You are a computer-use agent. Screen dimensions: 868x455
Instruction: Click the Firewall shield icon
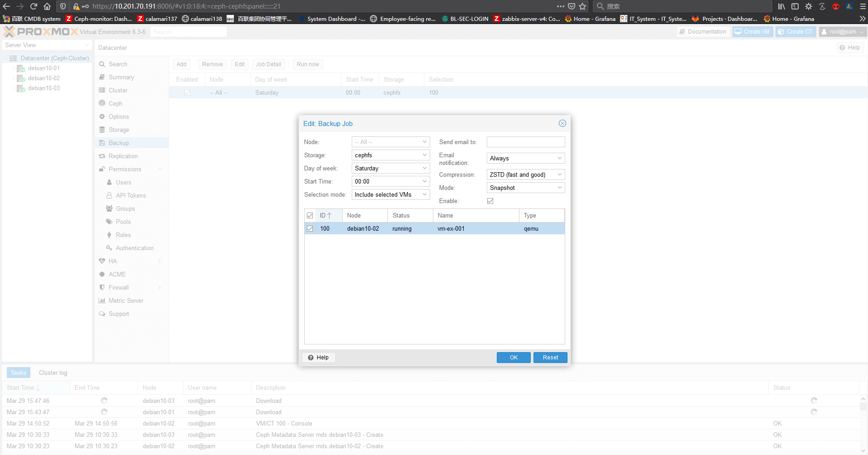pos(102,288)
